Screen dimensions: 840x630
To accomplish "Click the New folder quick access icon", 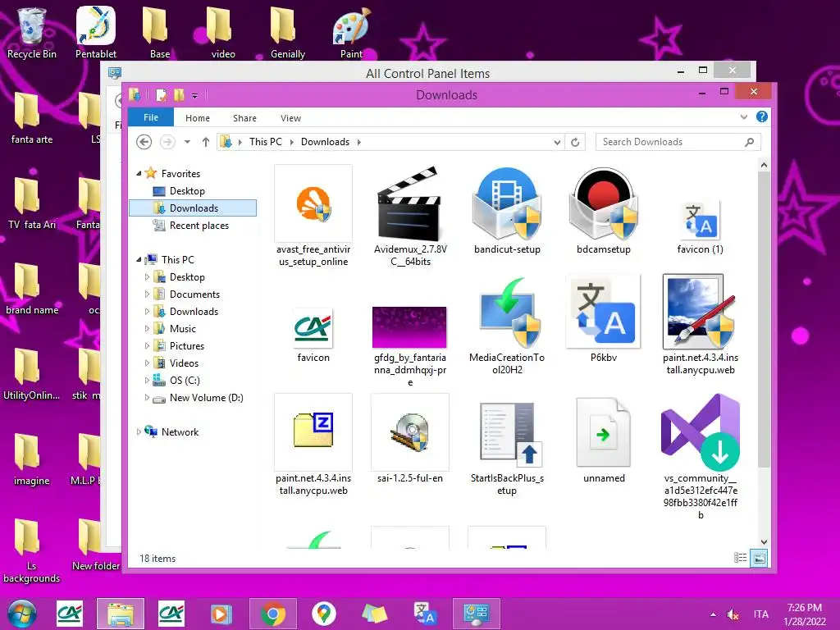I will 179,95.
